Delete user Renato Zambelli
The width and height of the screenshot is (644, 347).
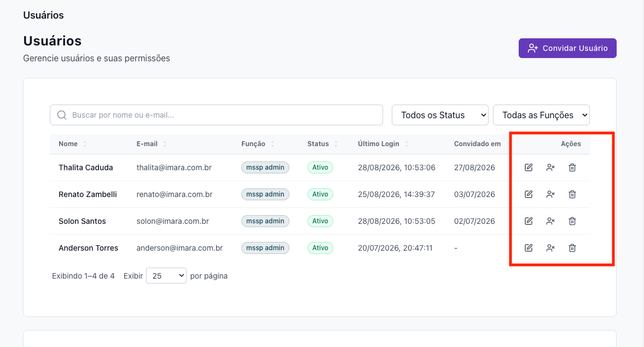[x=572, y=194]
